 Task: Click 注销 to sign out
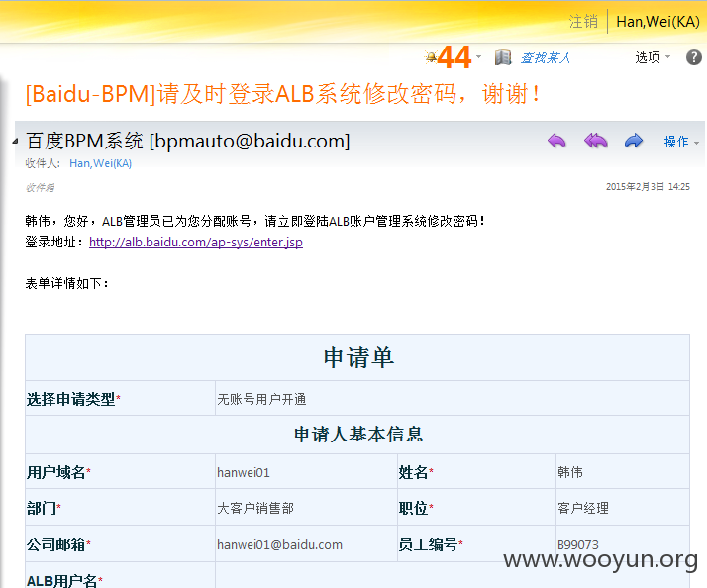coord(583,21)
